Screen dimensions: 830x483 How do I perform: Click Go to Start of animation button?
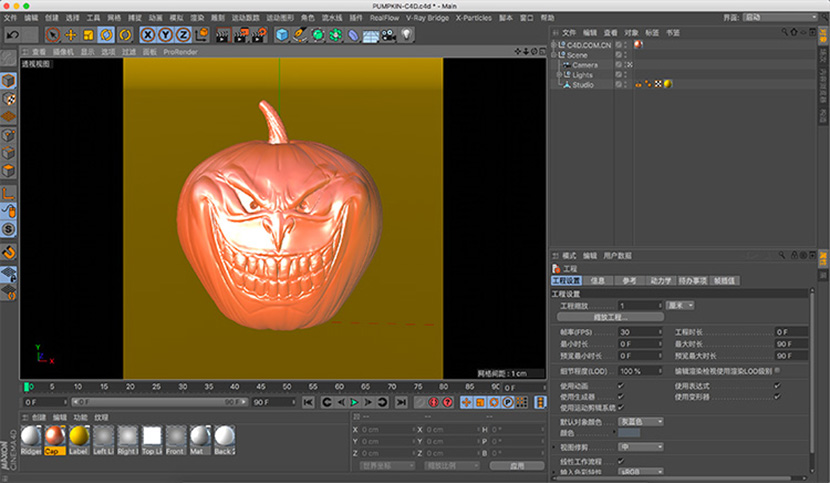(309, 402)
